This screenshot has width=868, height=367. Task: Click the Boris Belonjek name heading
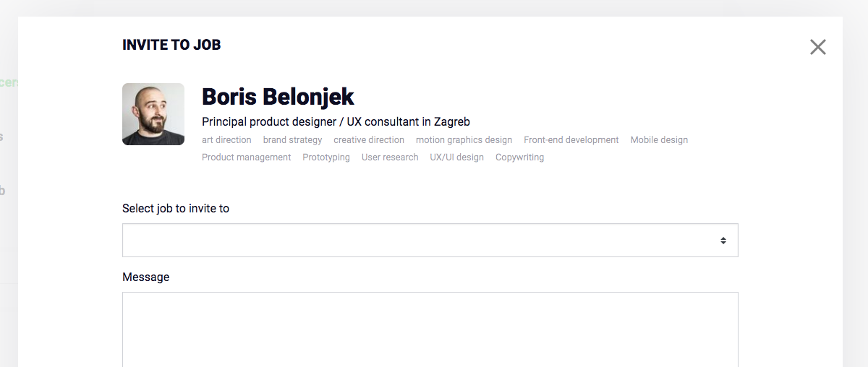click(x=278, y=97)
